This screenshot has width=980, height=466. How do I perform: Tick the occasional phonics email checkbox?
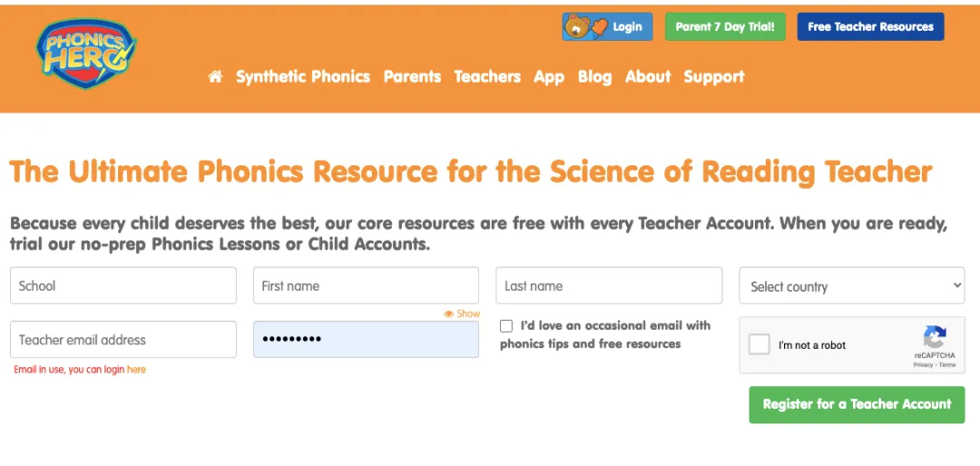(506, 326)
